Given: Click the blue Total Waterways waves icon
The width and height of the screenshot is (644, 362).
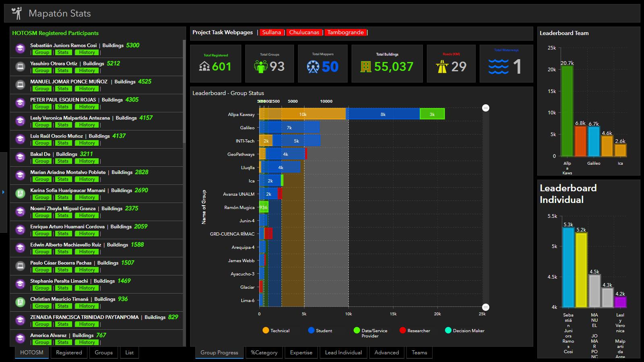Looking at the screenshot, I should [x=498, y=67].
